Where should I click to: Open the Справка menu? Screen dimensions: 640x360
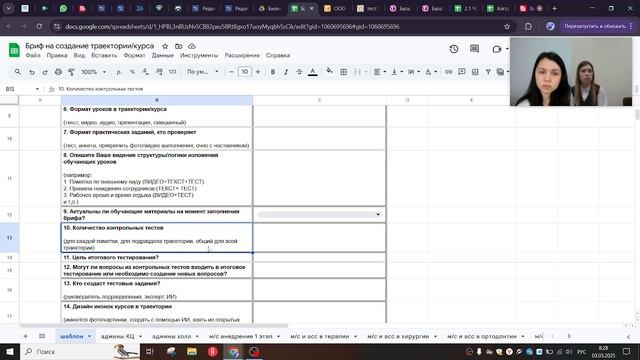[x=278, y=55]
